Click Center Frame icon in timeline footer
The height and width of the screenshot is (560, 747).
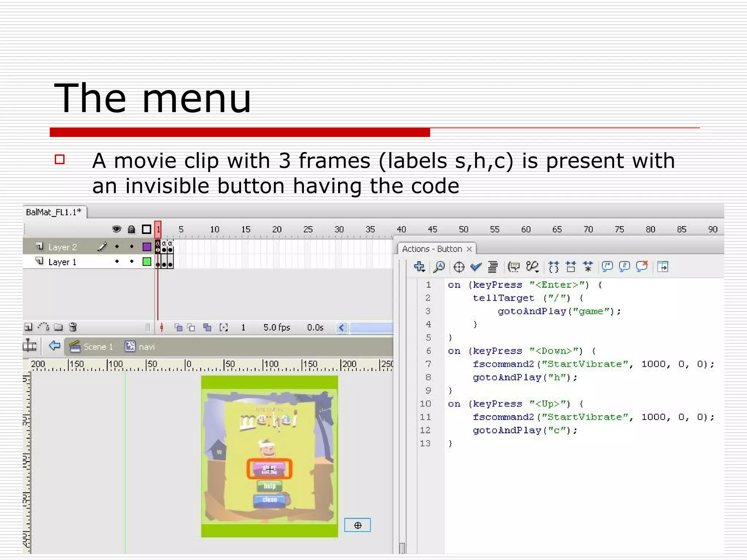coord(162,328)
